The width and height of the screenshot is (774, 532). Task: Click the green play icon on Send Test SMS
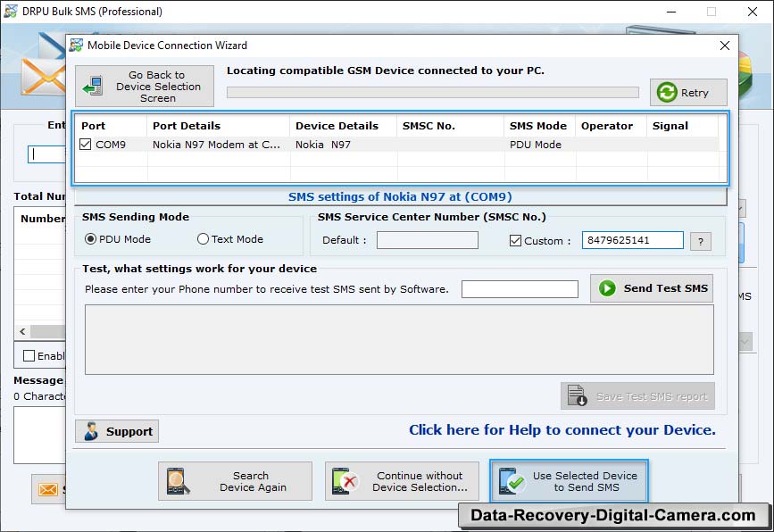tap(607, 288)
